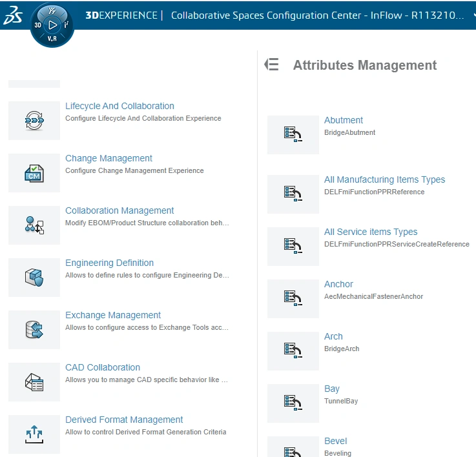Click the All Service items Types icon
The image size is (476, 457).
(x=293, y=247)
